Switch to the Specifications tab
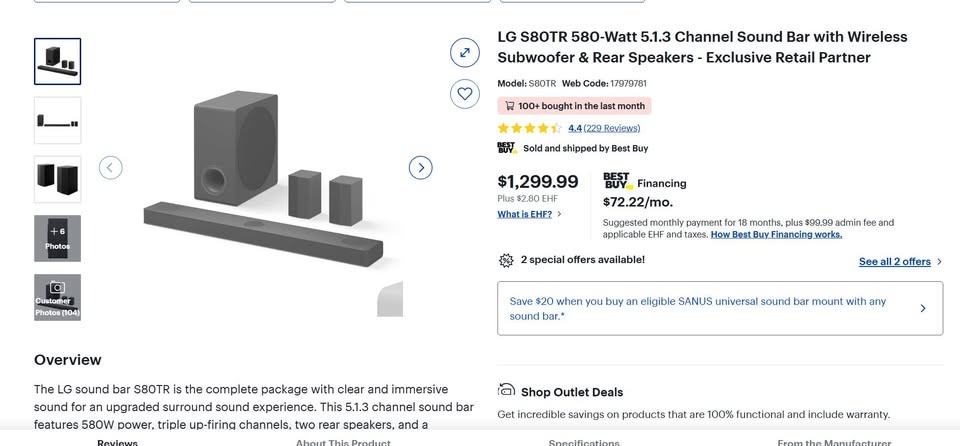 pos(584,442)
